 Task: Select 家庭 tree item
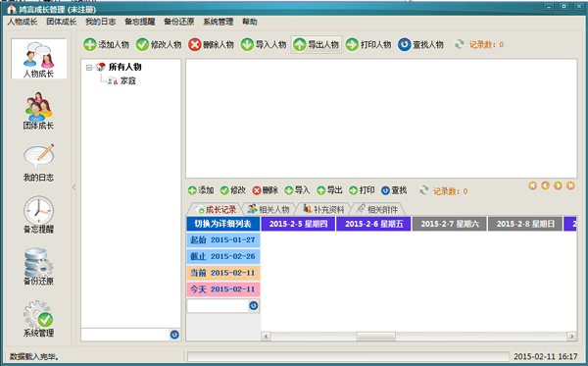pos(127,80)
